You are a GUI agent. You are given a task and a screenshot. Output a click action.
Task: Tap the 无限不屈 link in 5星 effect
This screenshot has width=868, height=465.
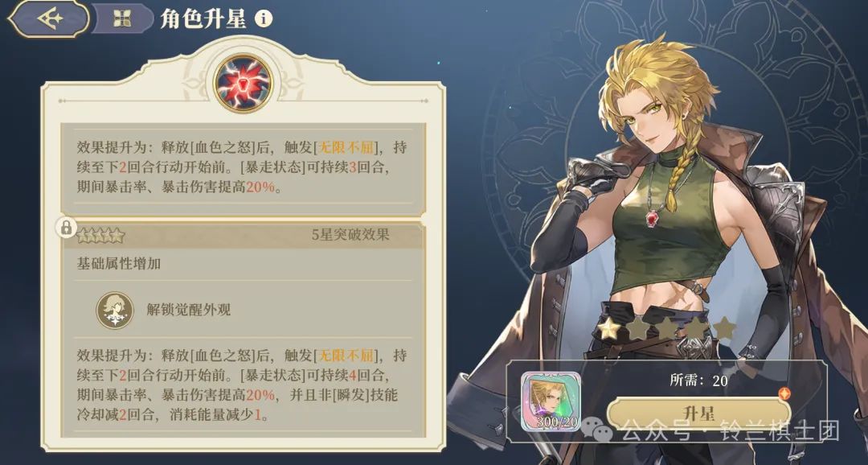tap(347, 356)
